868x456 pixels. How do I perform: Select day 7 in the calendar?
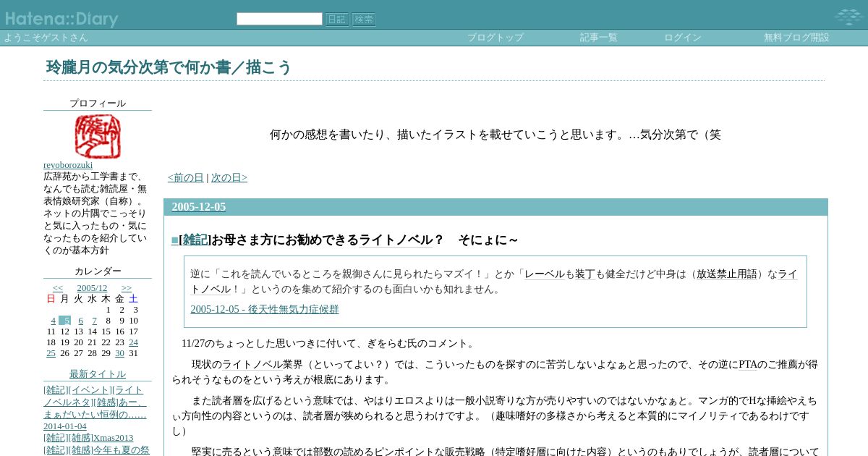[94, 321]
